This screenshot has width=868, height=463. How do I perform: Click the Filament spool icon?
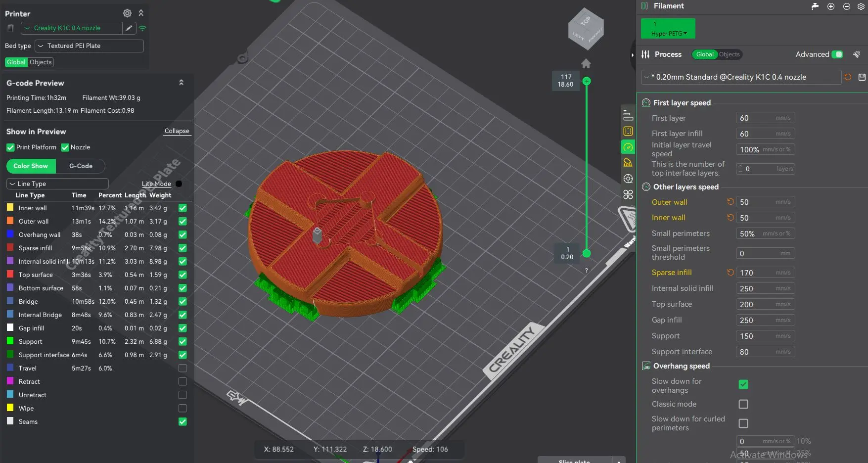tap(644, 6)
